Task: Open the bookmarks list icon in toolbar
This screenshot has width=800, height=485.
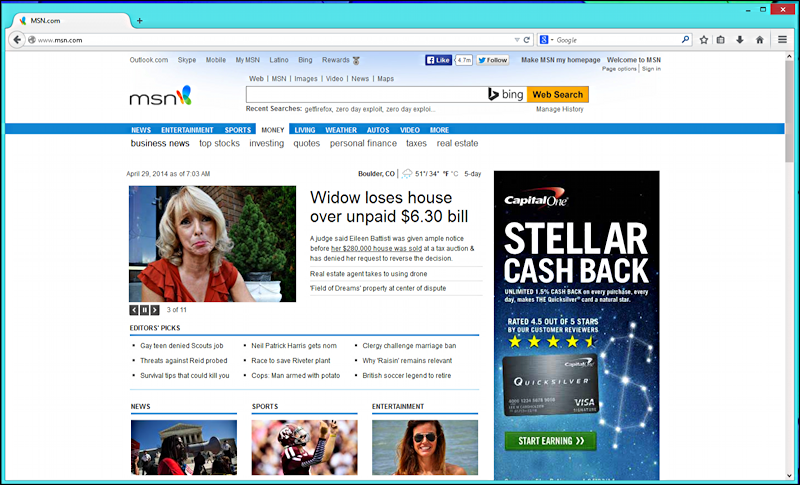Action: pyautogui.click(x=721, y=40)
